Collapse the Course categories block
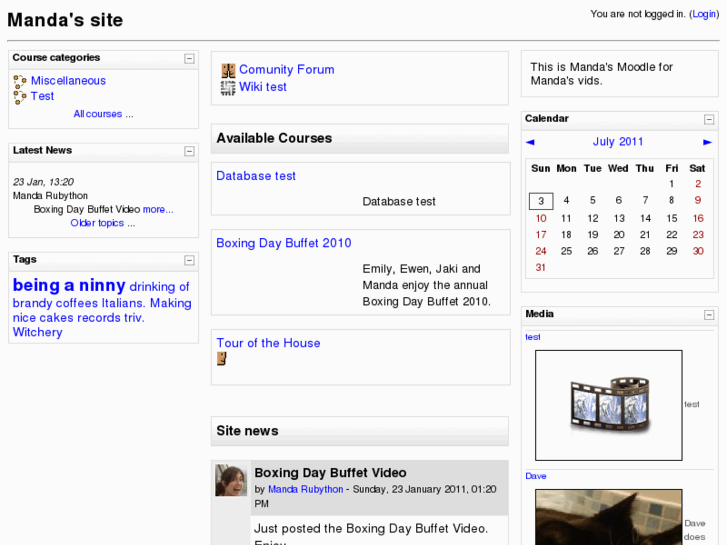727x545 pixels. [189, 58]
